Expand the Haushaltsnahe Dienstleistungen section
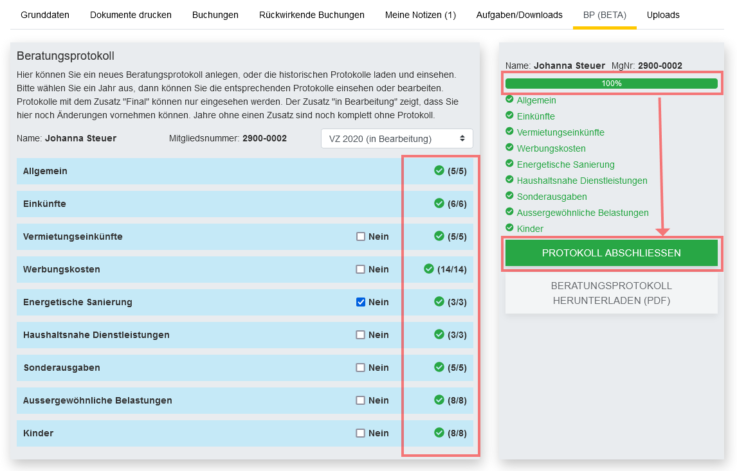Screen dimensions: 737x471 pyautogui.click(x=245, y=335)
